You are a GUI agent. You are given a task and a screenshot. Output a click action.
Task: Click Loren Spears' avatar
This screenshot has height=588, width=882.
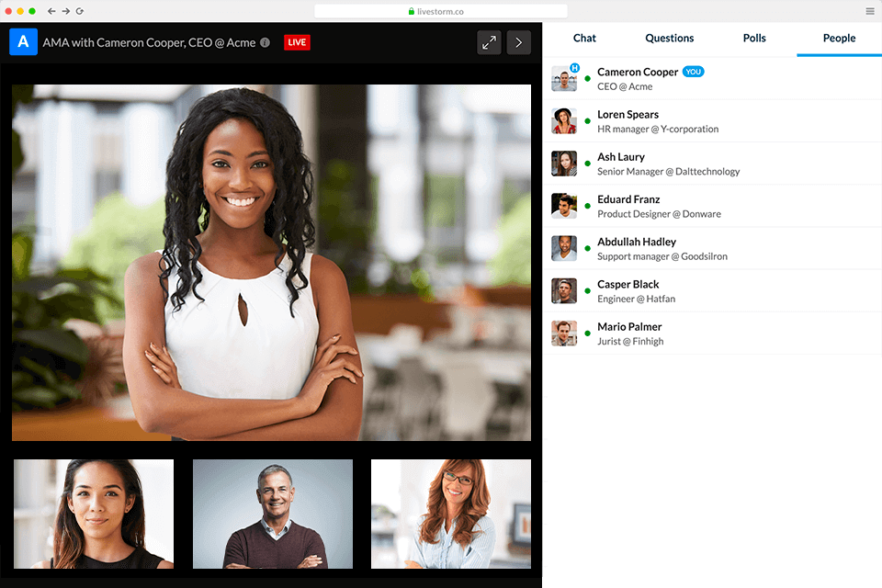(564, 121)
